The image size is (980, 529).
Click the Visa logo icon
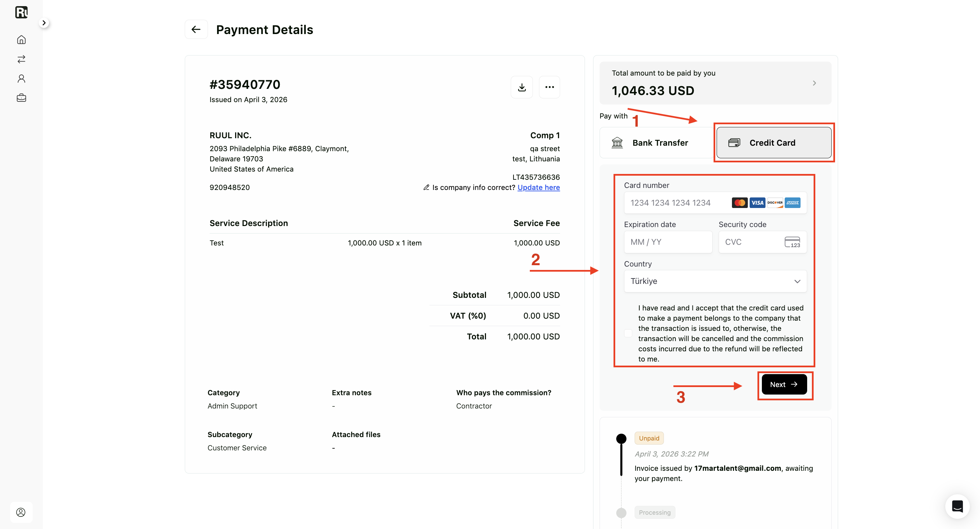[757, 203]
